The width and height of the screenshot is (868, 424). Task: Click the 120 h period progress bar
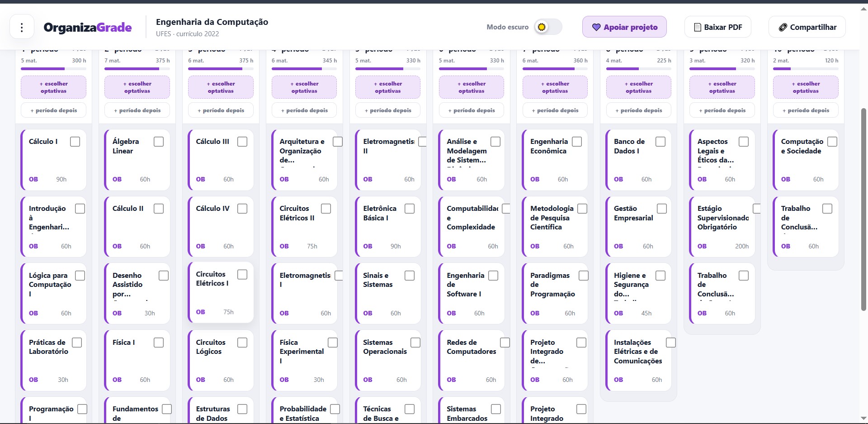click(806, 69)
